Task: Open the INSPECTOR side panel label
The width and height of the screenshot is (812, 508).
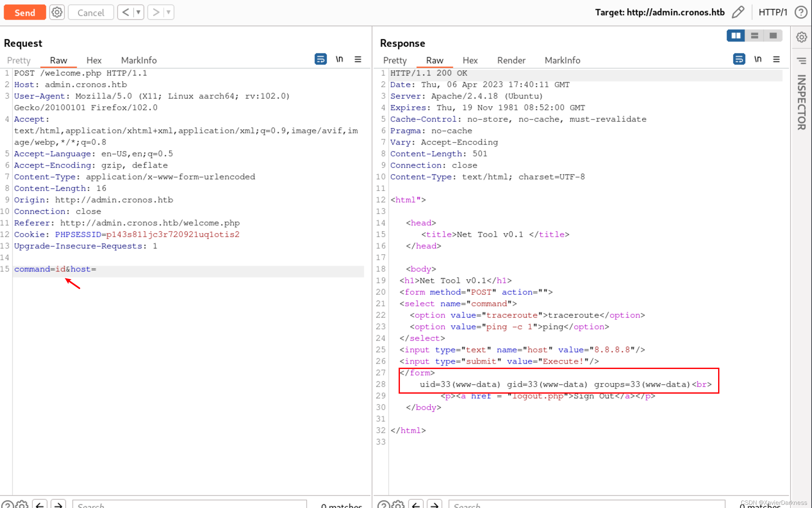Action: point(801,102)
